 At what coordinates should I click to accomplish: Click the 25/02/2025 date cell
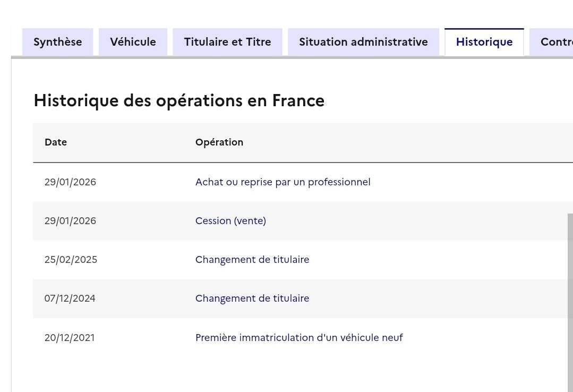(71, 260)
